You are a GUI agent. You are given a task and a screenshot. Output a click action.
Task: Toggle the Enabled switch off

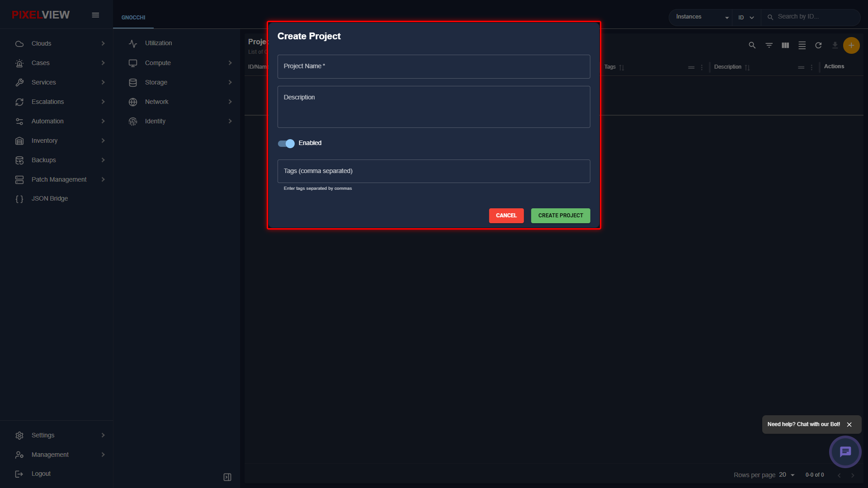286,143
